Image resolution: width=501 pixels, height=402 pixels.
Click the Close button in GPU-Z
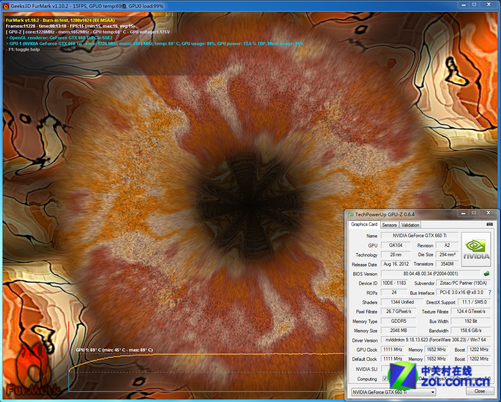[480, 391]
